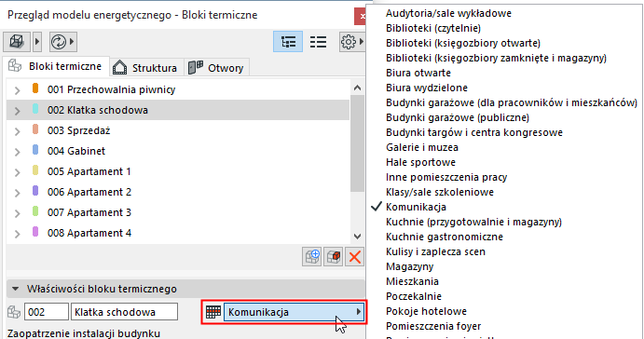Click the Klatka schodowa name field
This screenshot has width=644, height=339.
click(x=125, y=312)
